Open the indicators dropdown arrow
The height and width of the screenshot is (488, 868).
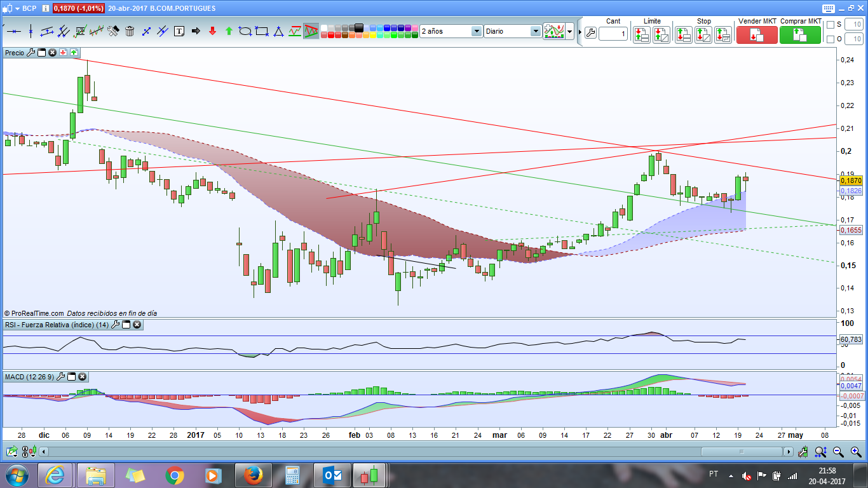[569, 31]
